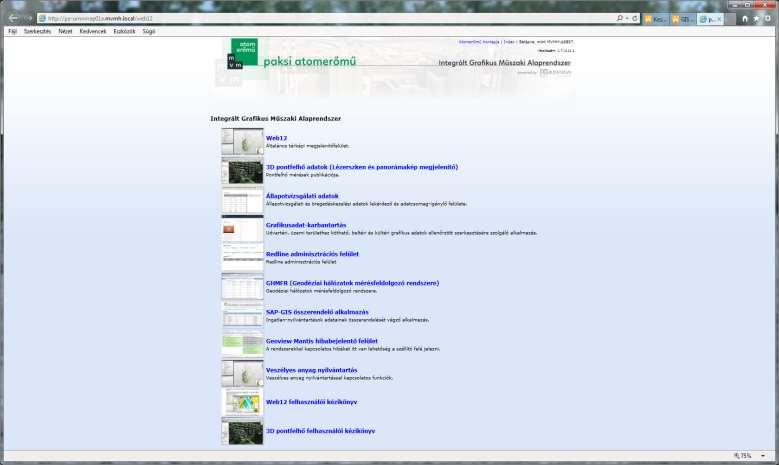Open the Veszélyes anyag nyilvántartás link
This screenshot has height=465, width=779.
point(312,370)
